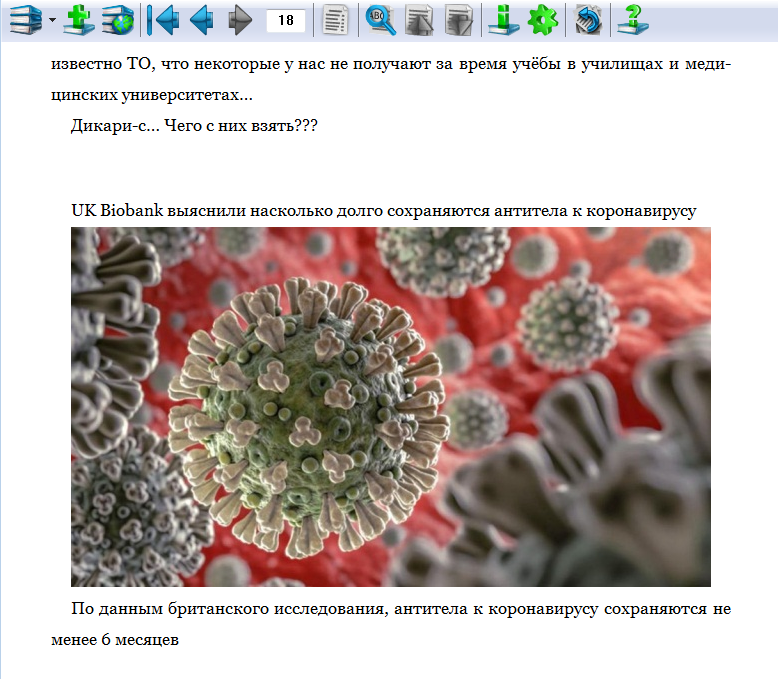
Task: Click the heading starting with 'UK Biobank выяснили'
Action: [384, 210]
